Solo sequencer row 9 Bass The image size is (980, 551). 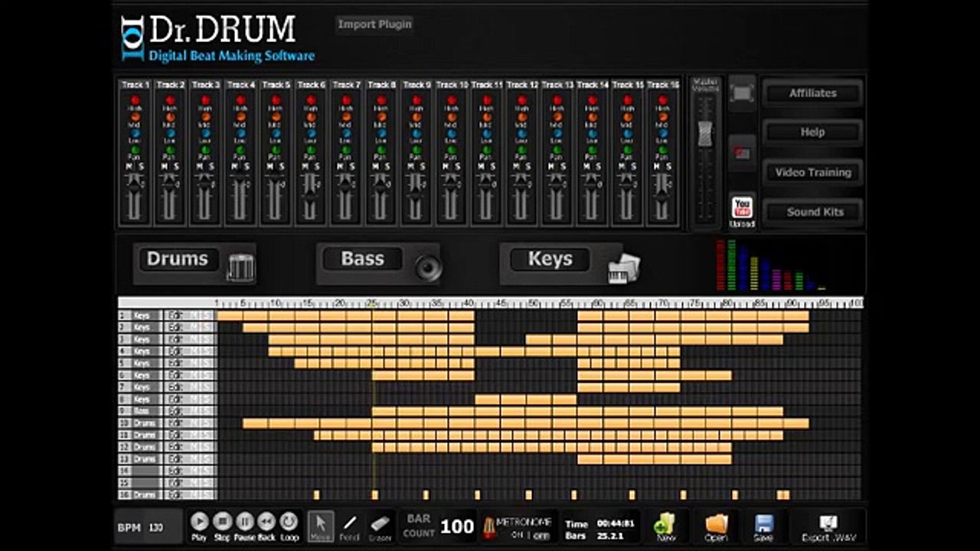pyautogui.click(x=206, y=411)
